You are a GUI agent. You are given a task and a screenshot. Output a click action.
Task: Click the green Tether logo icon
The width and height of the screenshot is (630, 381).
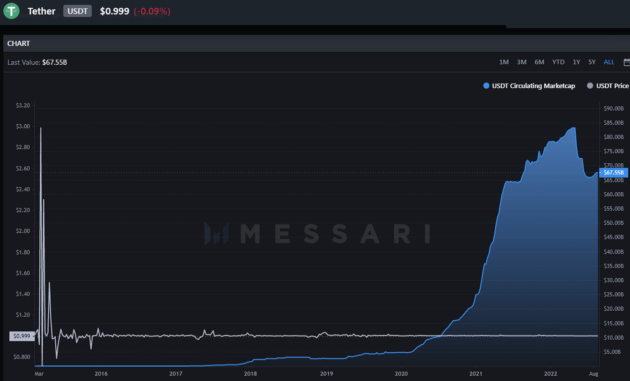tap(12, 11)
